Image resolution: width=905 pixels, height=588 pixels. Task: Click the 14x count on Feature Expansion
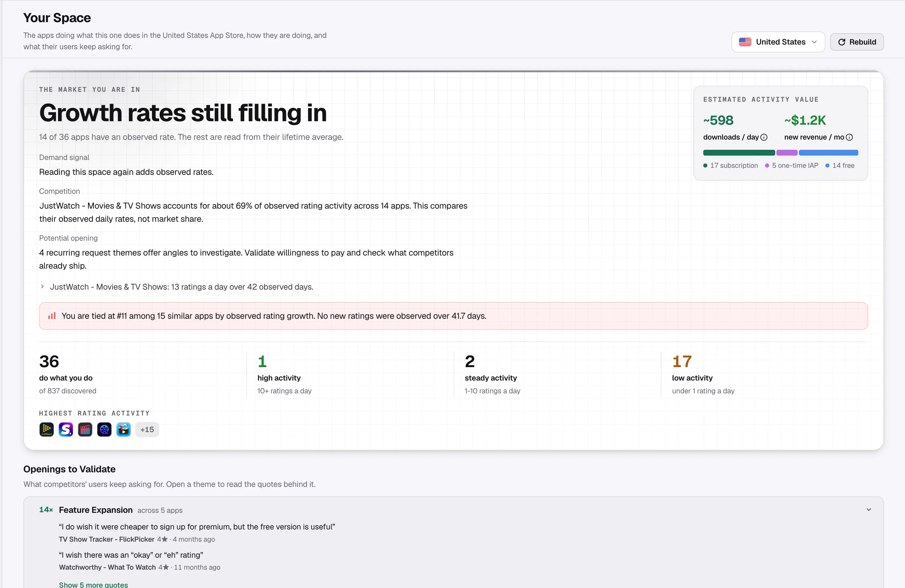46,510
